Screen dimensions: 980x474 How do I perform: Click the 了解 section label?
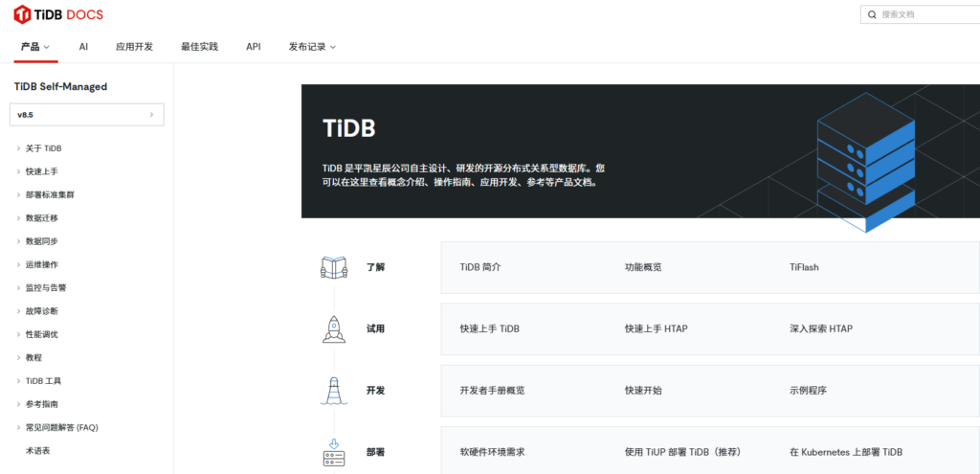tap(375, 267)
